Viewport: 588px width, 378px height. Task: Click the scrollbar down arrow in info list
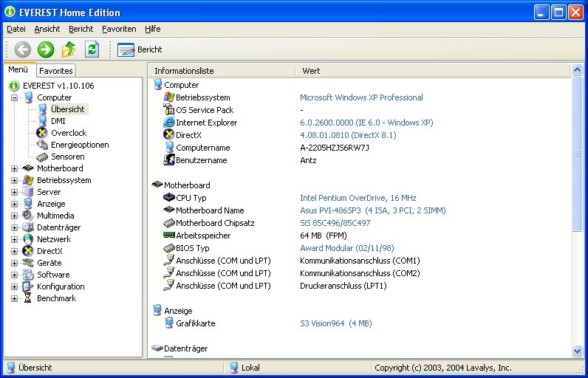[x=577, y=351]
